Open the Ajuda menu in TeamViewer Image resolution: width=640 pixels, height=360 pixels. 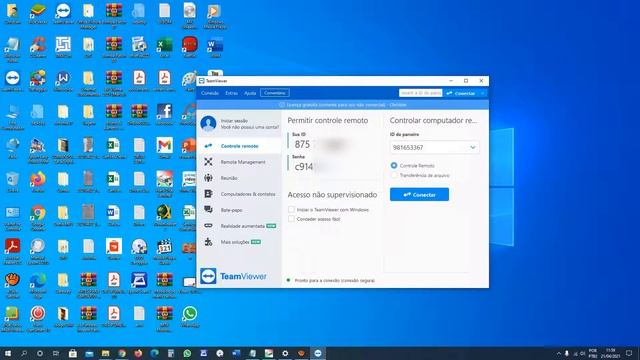[250, 93]
